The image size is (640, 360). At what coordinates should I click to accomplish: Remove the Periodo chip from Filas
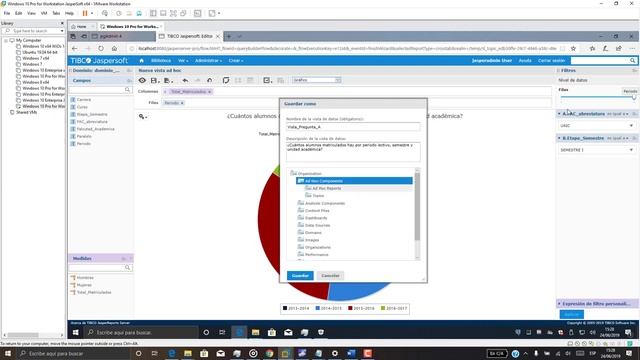182,103
